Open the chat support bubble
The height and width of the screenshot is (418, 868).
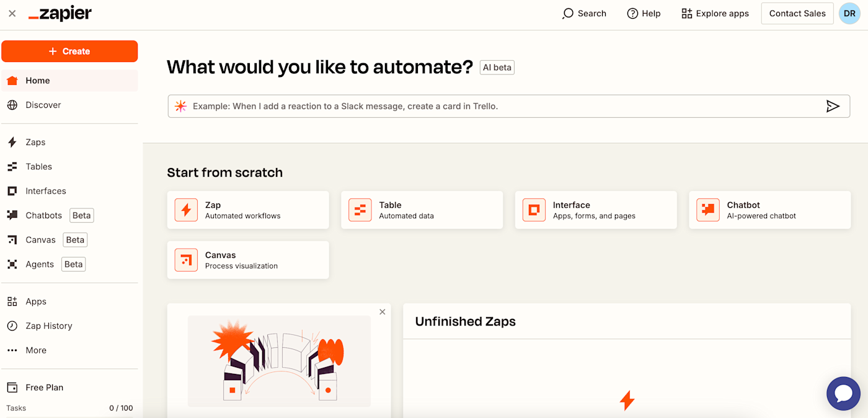pos(843,393)
